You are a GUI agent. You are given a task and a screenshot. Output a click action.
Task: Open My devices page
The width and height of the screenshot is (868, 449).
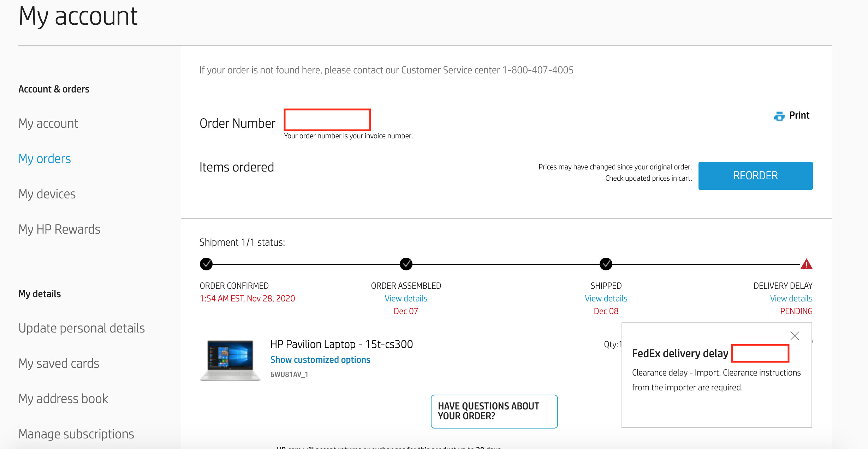47,194
